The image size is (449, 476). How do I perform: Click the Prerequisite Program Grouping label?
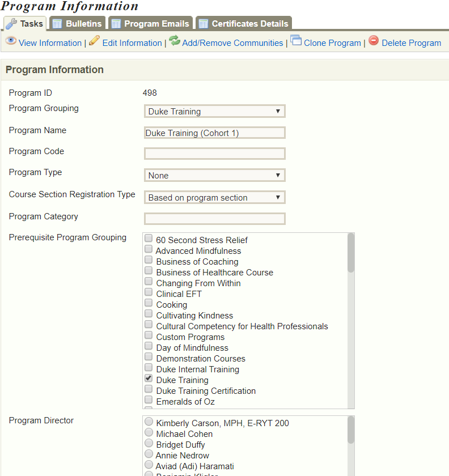point(67,237)
